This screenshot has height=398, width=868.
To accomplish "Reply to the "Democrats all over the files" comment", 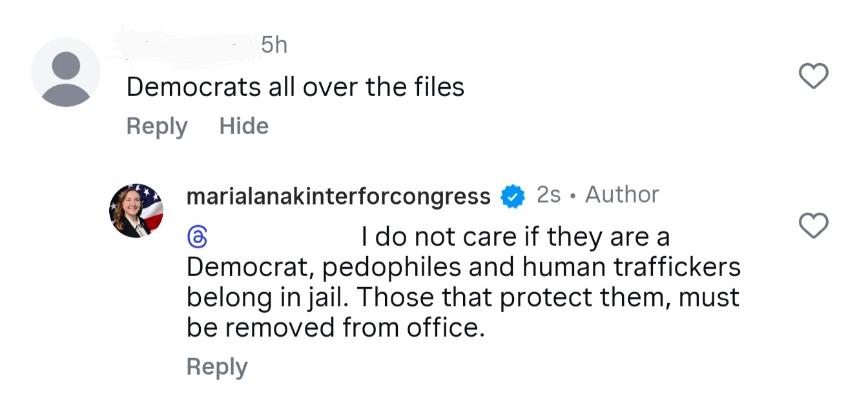I will click(156, 126).
